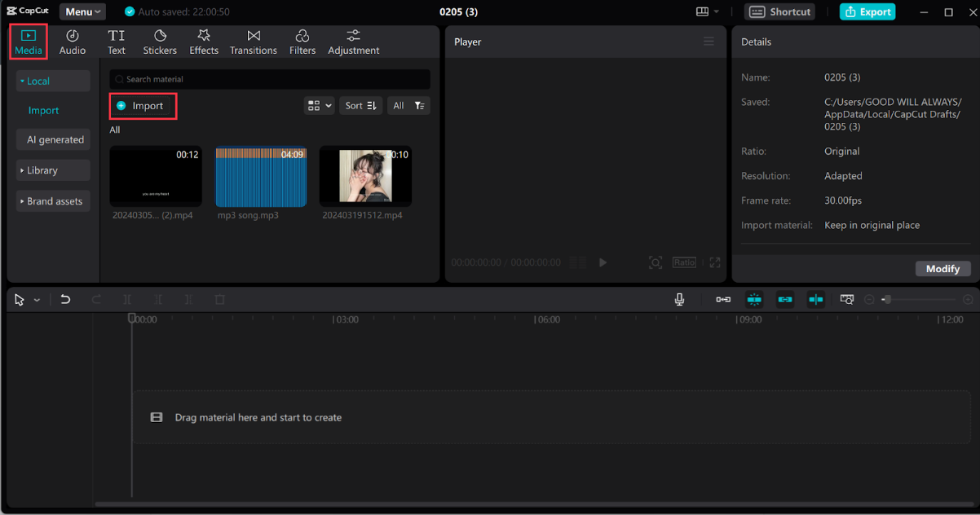980x515 pixels.
Task: Click the timeline zoom in icon
Action: click(968, 300)
